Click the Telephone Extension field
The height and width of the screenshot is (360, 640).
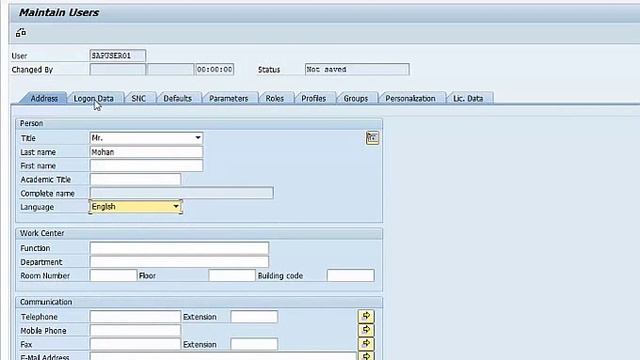[x=254, y=317]
